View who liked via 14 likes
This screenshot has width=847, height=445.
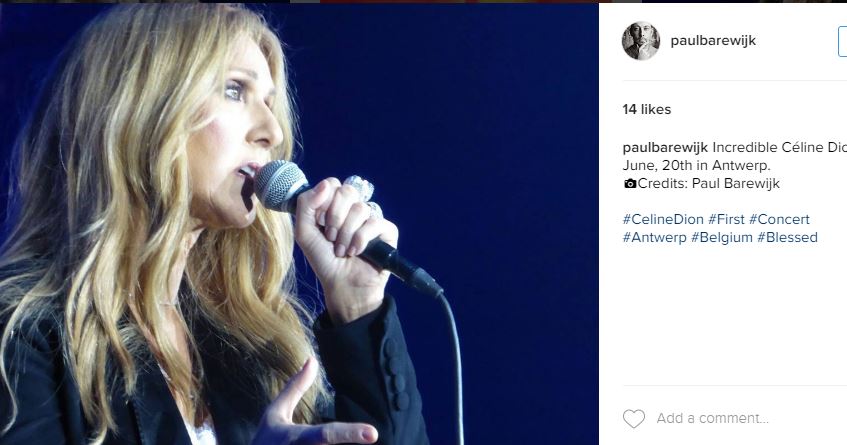pos(647,109)
